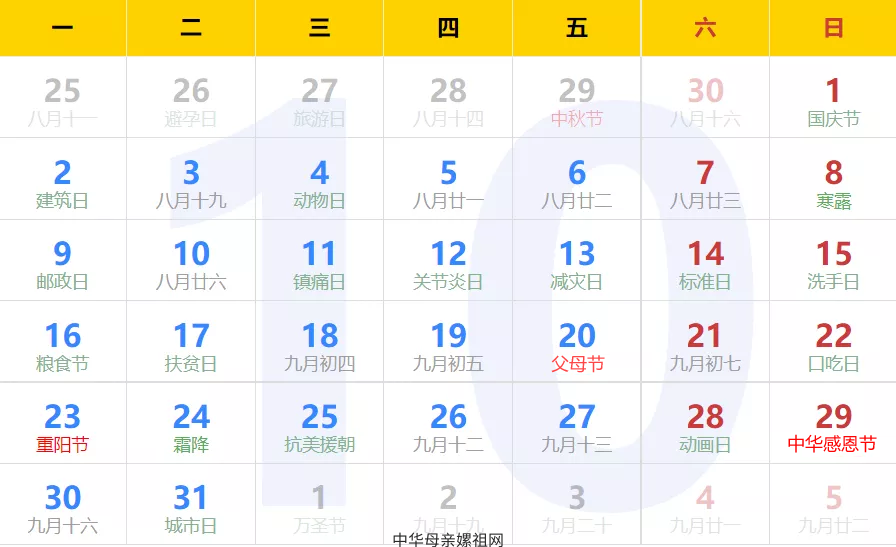Viewport: 896px width, 547px height.
Task: Open next-month date 1 labeled 万圣节
Action: (x=319, y=505)
